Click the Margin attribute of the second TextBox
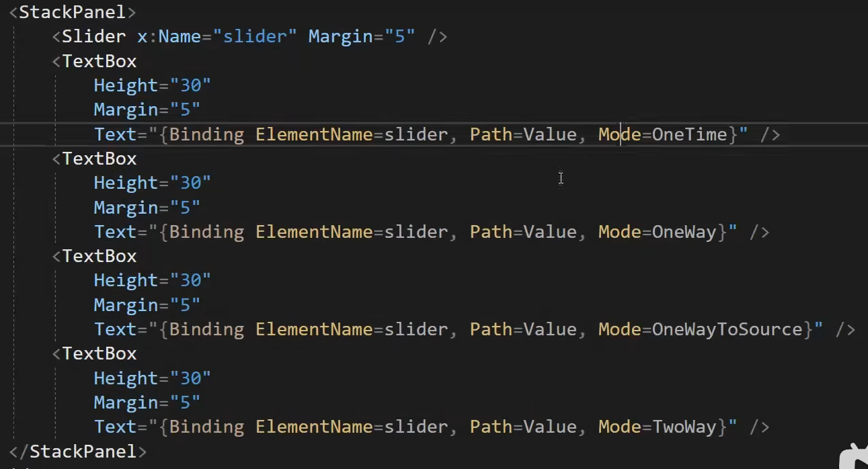The width and height of the screenshot is (868, 469). click(126, 208)
